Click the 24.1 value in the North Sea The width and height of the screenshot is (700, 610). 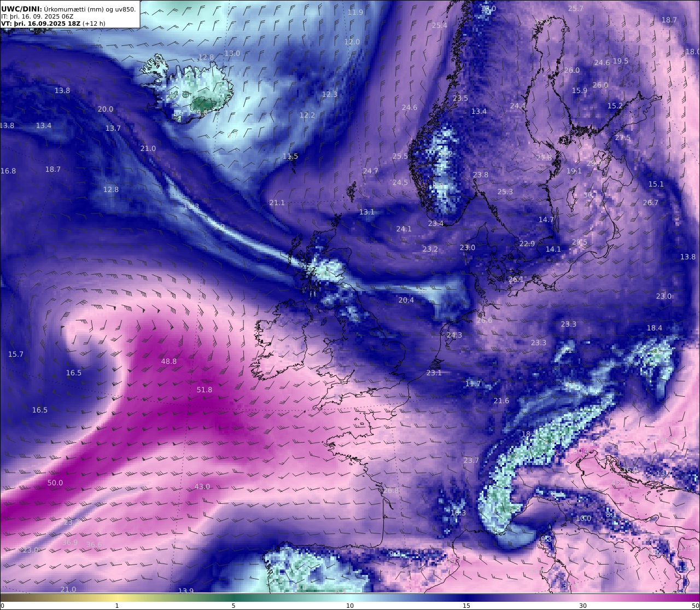(404, 229)
